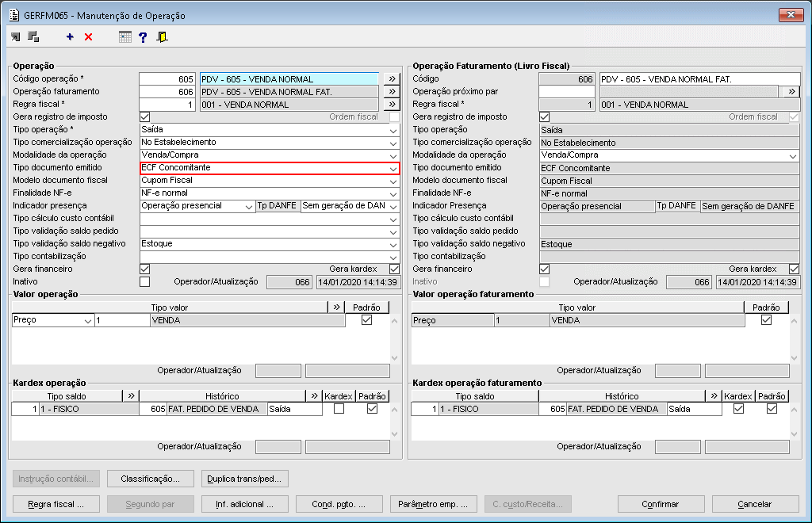Open Tipo validação saldo negativo Estoque dropdown
Viewport: 812px width, 523px height.
pyautogui.click(x=393, y=244)
